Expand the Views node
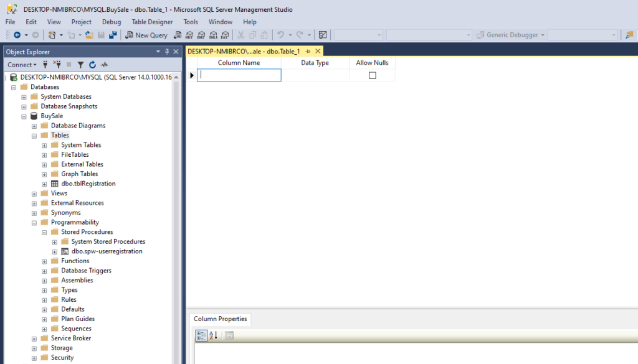 (x=34, y=193)
